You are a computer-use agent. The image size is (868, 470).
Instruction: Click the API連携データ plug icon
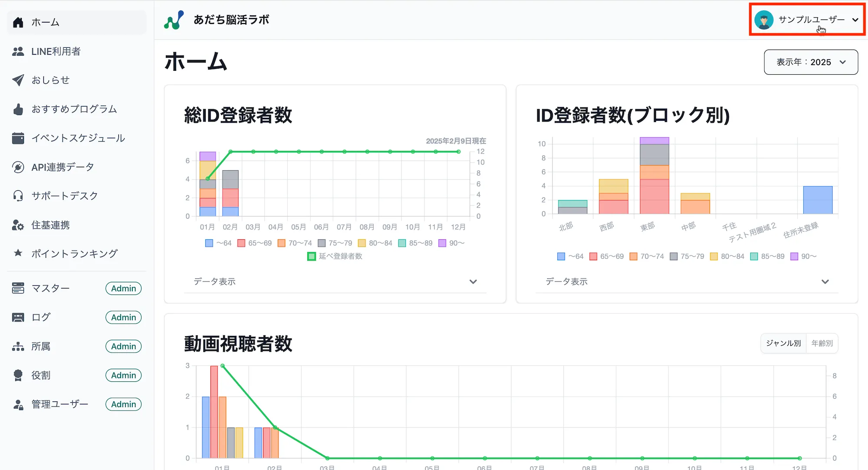18,167
